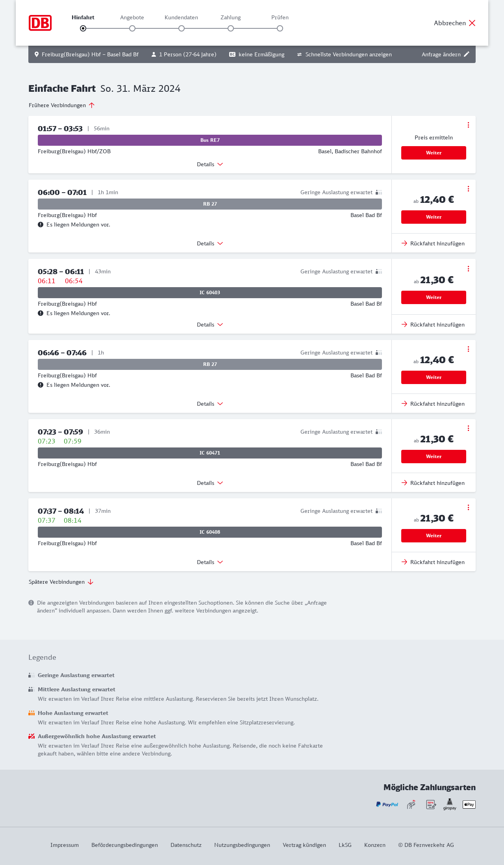
Task: Open three-dot menu for Bus RE7 connection
Action: point(468,125)
